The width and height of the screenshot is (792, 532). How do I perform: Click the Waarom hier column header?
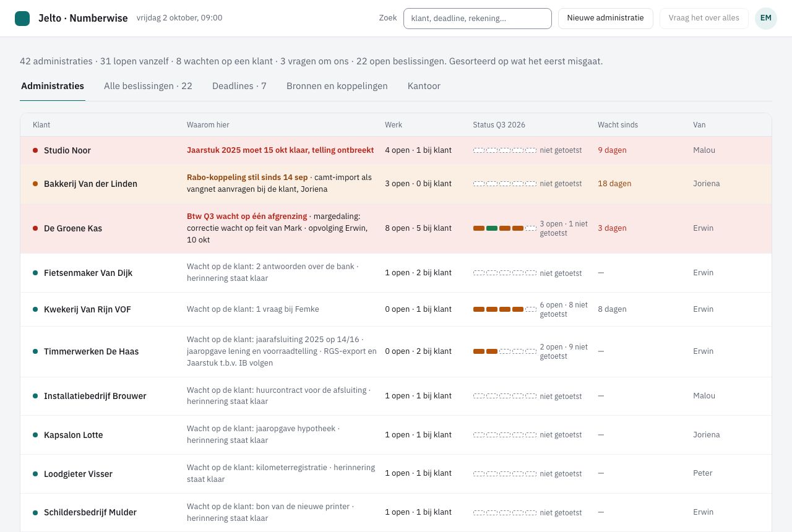point(208,125)
